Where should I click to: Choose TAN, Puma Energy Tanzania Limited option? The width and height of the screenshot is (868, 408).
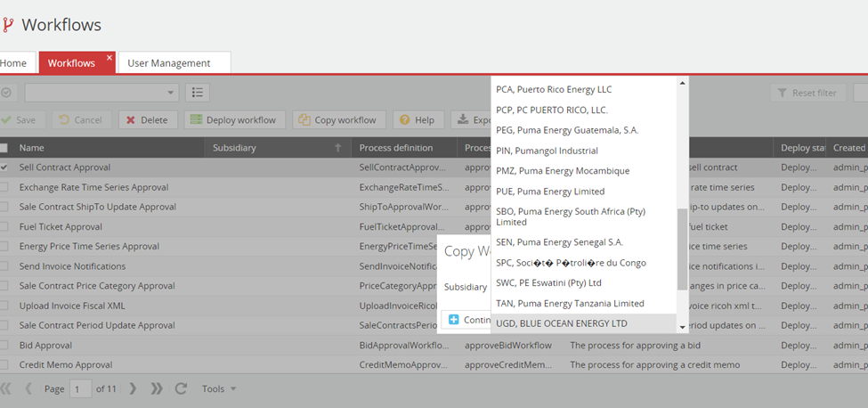click(x=570, y=304)
